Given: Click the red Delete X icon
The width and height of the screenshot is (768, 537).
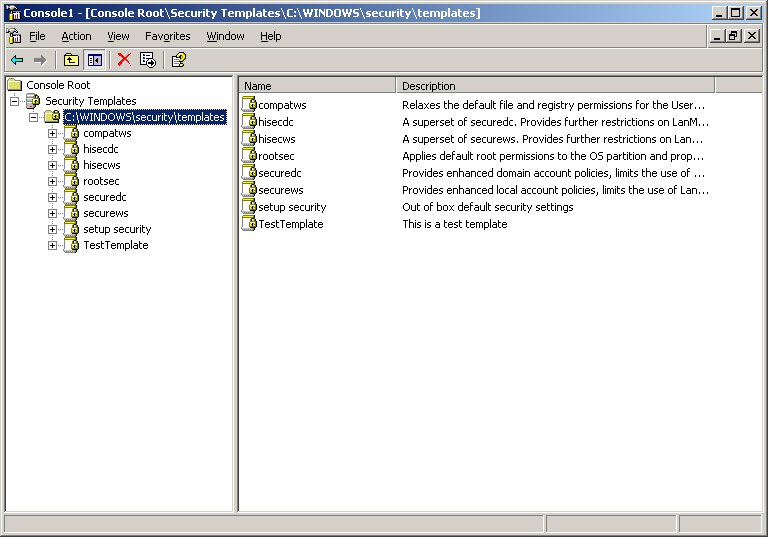Looking at the screenshot, I should tap(124, 60).
